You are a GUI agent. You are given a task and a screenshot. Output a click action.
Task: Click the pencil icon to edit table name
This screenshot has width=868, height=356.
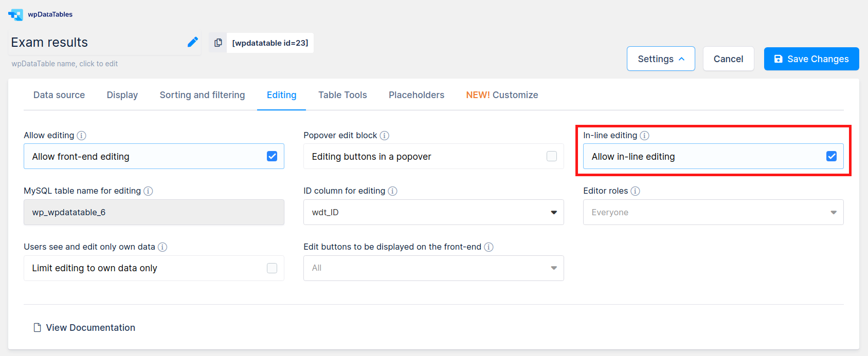pyautogui.click(x=193, y=42)
